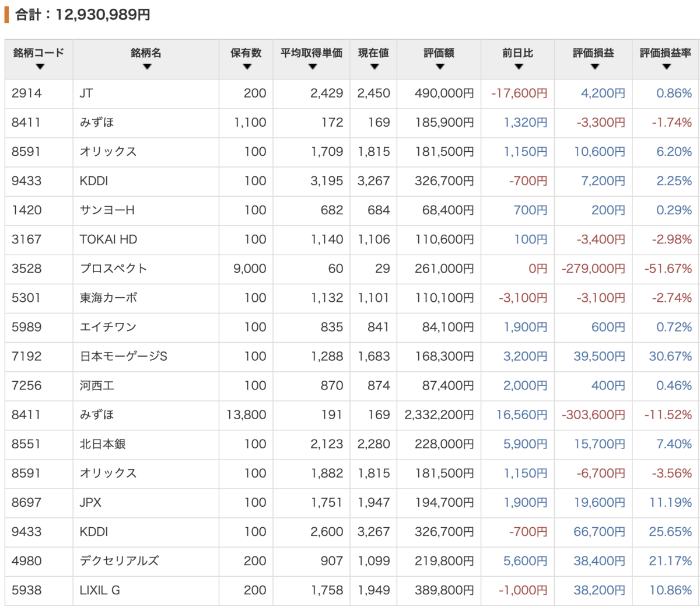This screenshot has height=606, width=700.
Task: Select the 北日本銀 stock name
Action: pyautogui.click(x=103, y=444)
